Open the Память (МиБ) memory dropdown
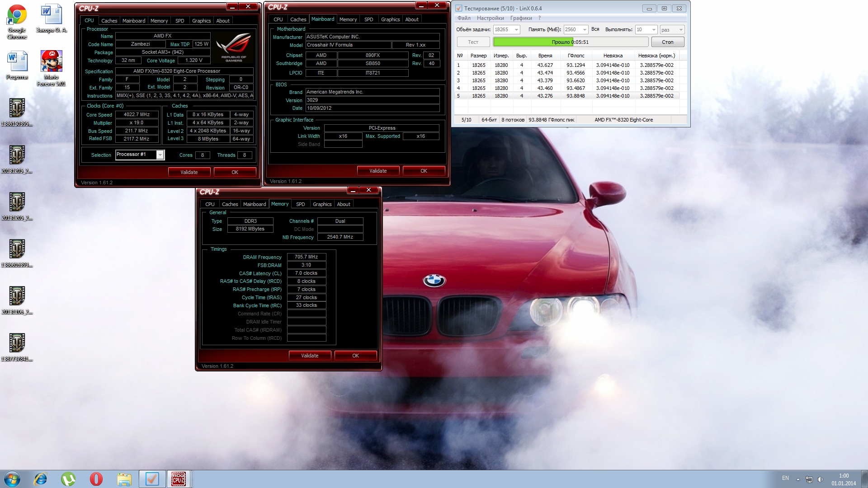 (584, 30)
